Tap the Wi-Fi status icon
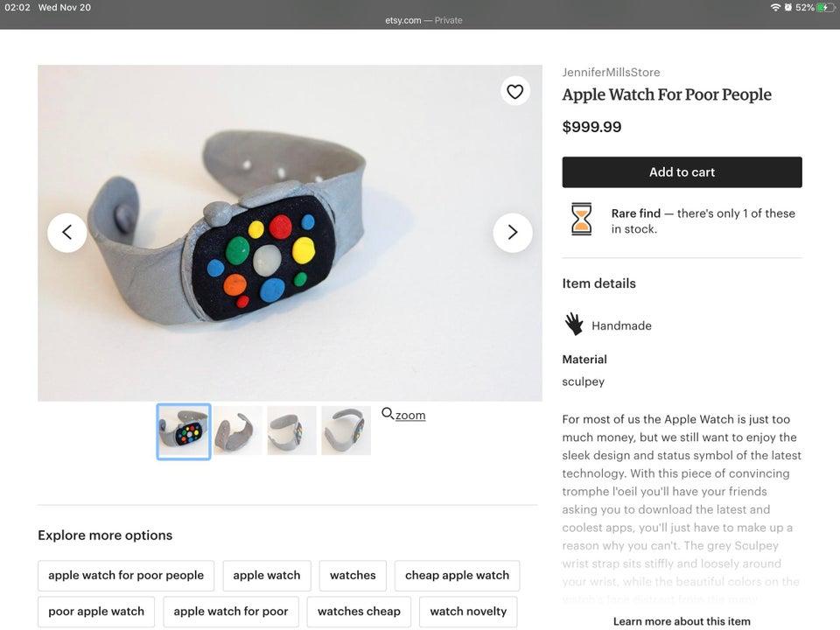This screenshot has height=630, width=840. 775,7
